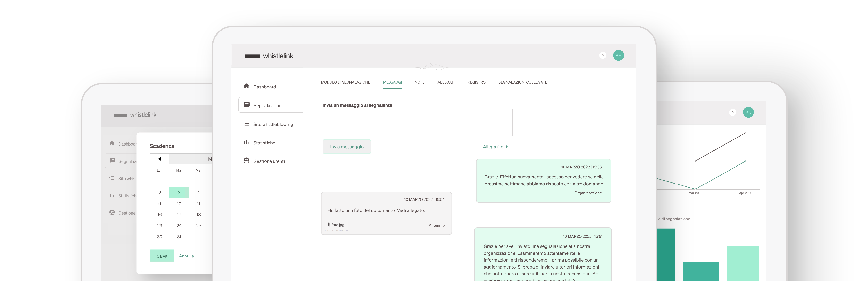This screenshot has width=868, height=281.
Task: Click the message input text area
Action: pos(417,122)
